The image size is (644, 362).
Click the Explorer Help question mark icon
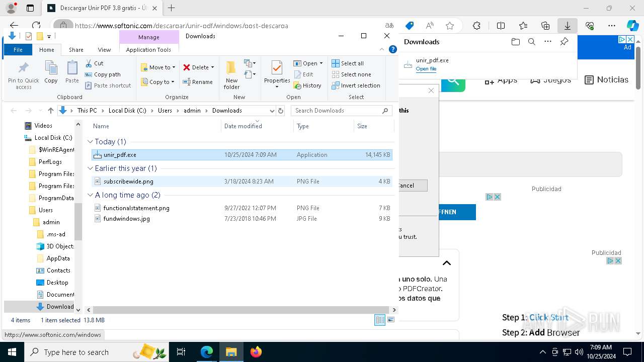(x=393, y=49)
